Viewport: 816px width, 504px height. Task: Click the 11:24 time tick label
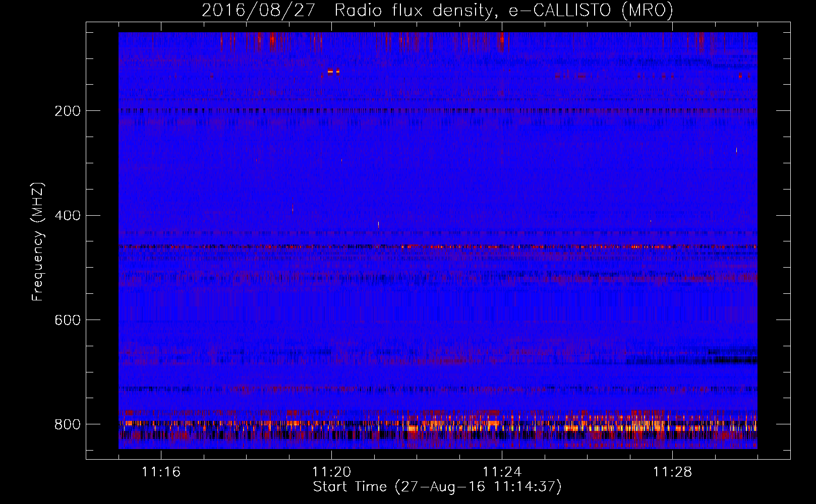502,472
